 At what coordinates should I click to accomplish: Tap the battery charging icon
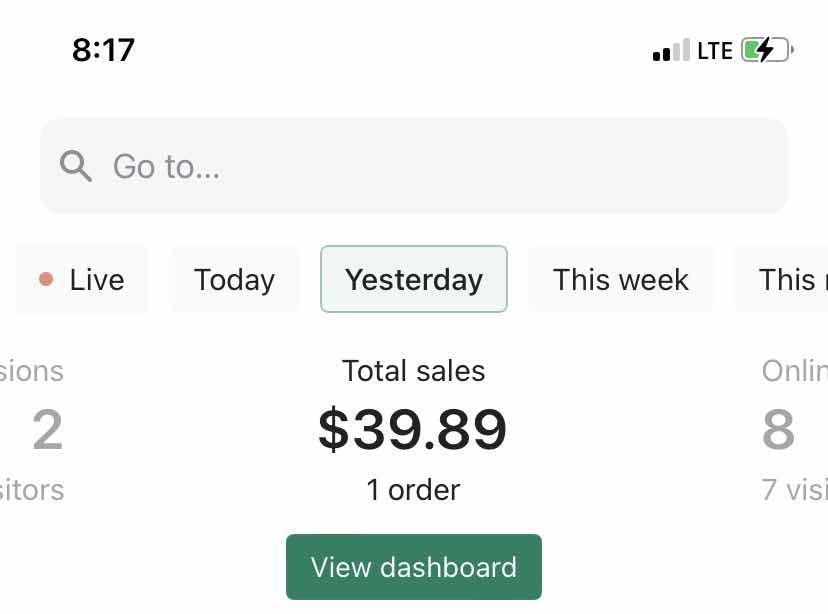(766, 50)
